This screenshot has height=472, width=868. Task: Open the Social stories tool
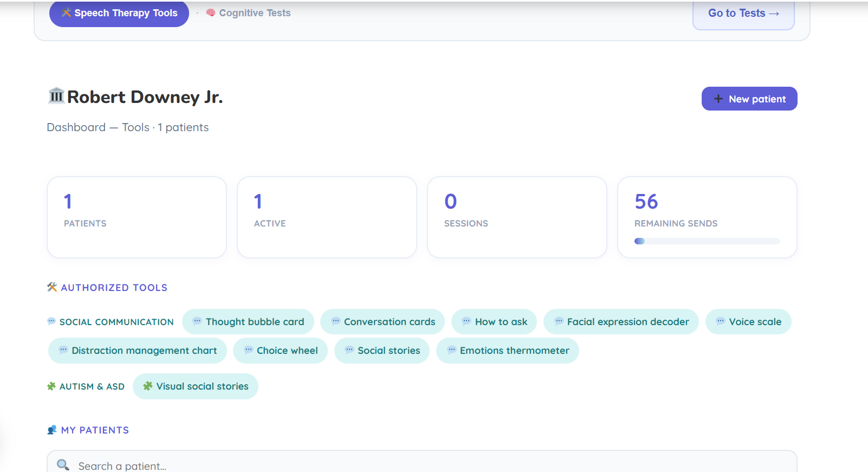382,351
